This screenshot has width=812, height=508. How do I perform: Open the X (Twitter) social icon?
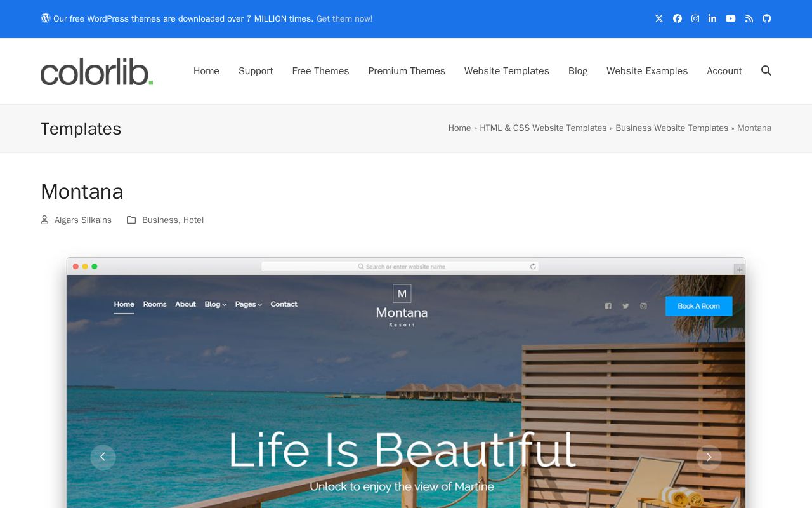tap(659, 18)
